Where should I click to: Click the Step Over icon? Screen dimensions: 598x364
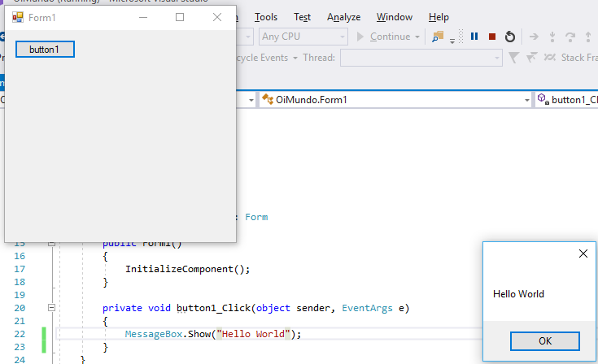(x=570, y=37)
